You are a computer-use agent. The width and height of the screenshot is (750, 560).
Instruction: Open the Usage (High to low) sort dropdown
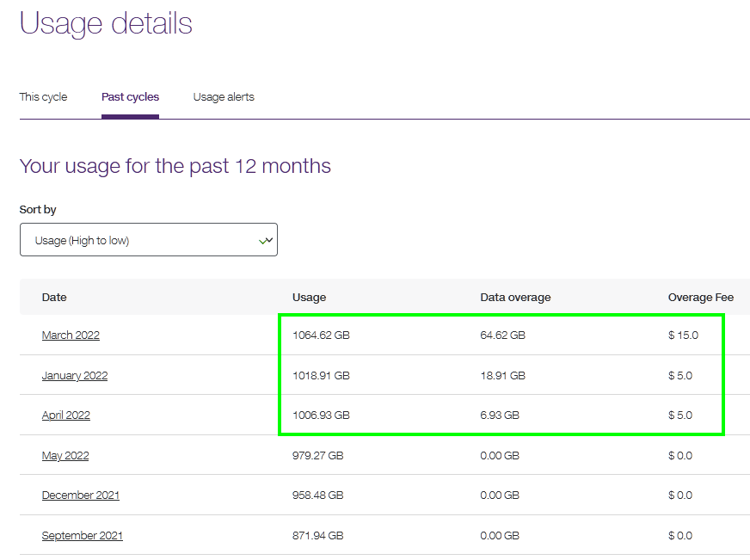pyautogui.click(x=148, y=240)
